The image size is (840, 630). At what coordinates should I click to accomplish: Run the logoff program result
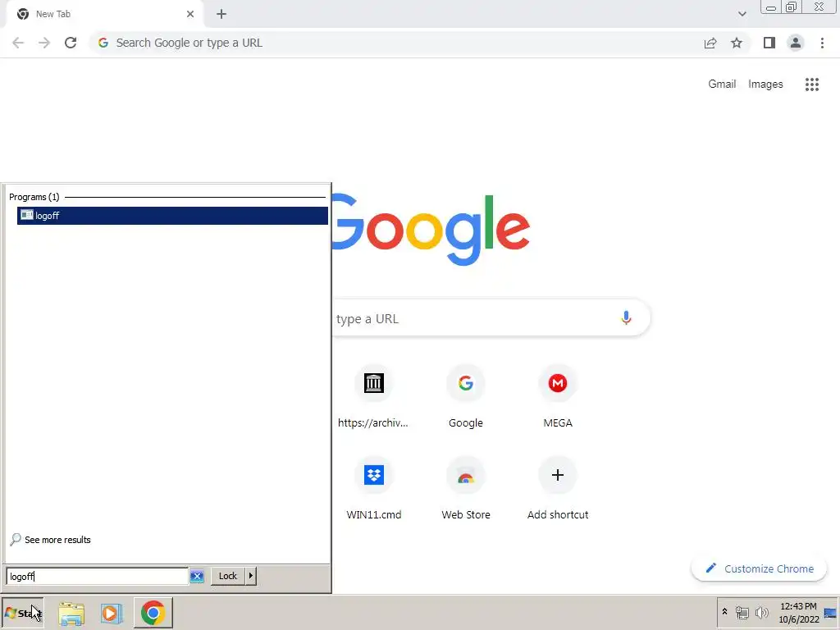(x=172, y=216)
